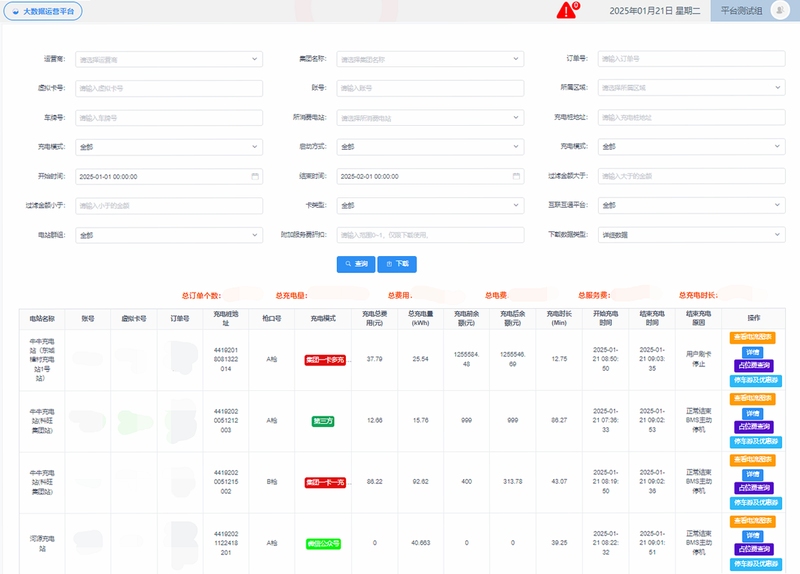Click the 操作 column header
800x574 pixels.
pyautogui.click(x=754, y=318)
